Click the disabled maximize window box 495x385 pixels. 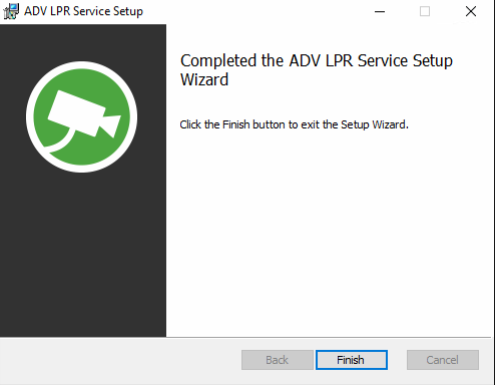(x=425, y=11)
